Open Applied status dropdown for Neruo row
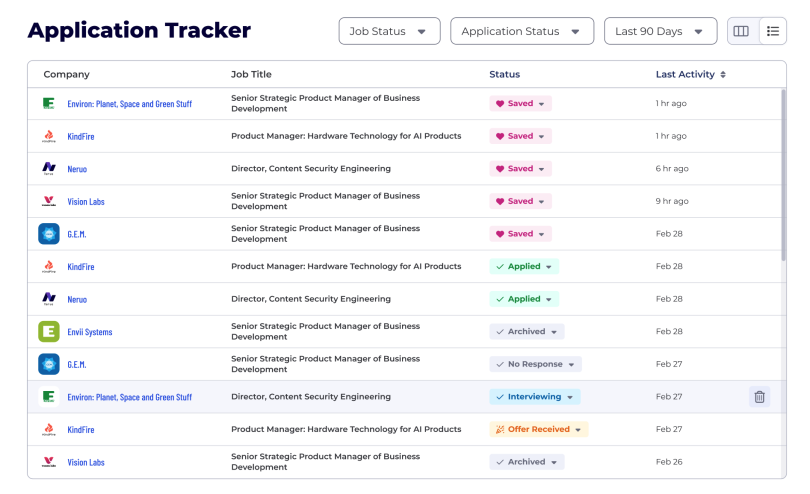The image size is (810, 494). [524, 299]
